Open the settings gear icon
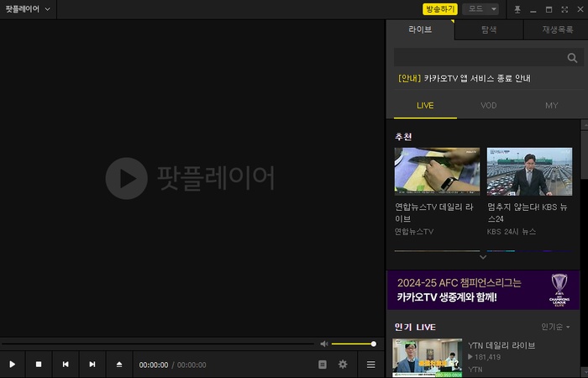The height and width of the screenshot is (378, 588). 343,364
